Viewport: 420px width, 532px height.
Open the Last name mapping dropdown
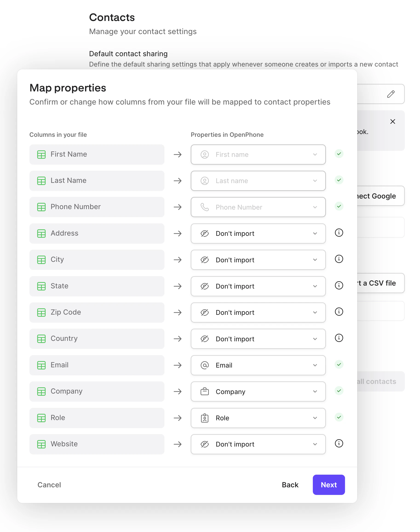315,181
